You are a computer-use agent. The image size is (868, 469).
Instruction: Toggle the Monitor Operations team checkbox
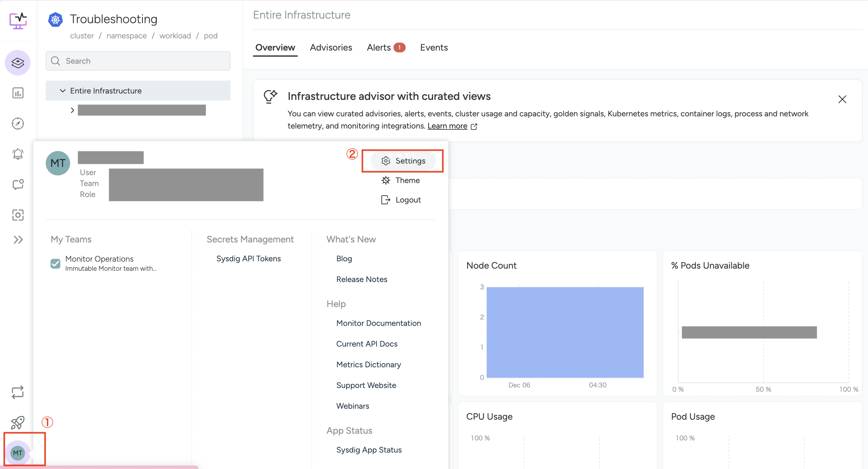click(x=55, y=264)
